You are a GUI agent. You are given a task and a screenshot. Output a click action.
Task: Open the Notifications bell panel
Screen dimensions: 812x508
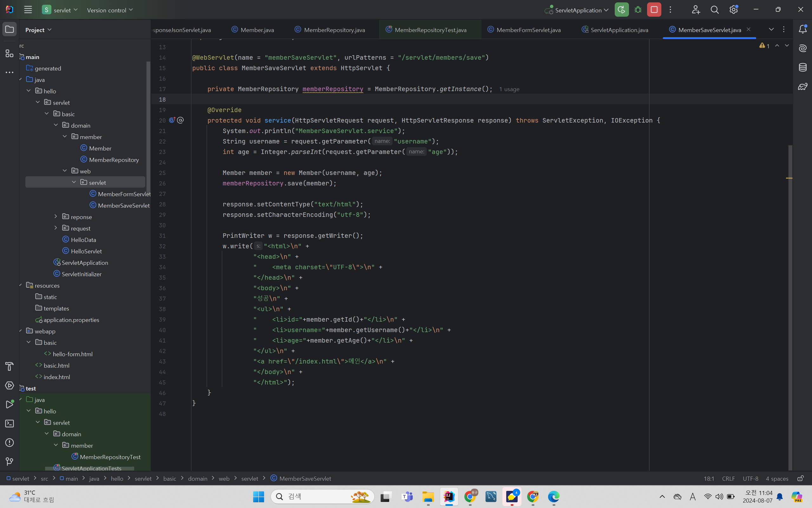[x=802, y=29]
